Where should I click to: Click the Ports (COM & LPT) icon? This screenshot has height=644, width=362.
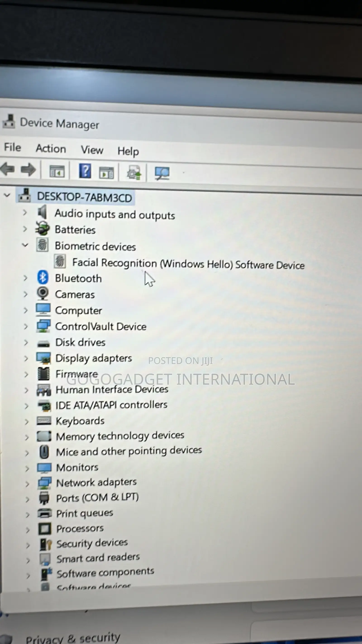[x=45, y=498]
